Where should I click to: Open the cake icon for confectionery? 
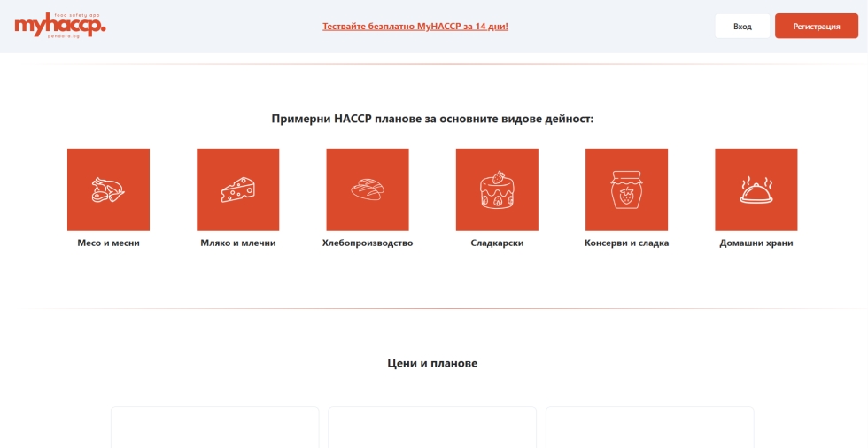497,189
